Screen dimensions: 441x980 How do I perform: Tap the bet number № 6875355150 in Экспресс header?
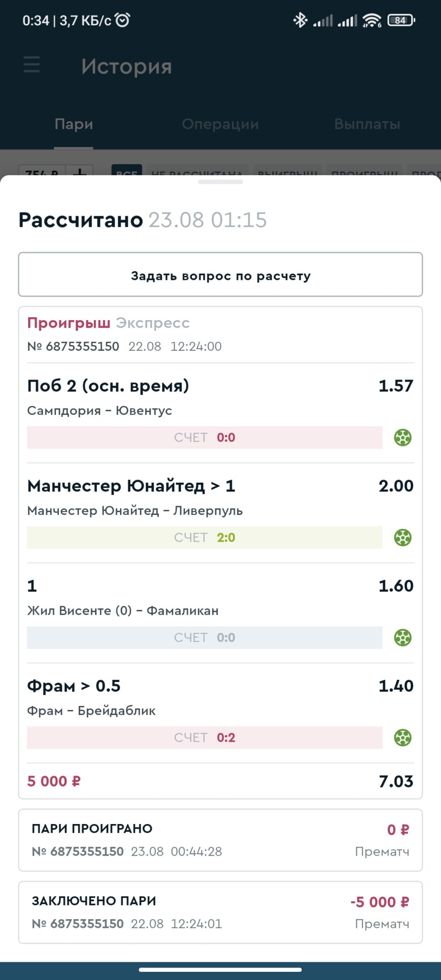point(73,346)
